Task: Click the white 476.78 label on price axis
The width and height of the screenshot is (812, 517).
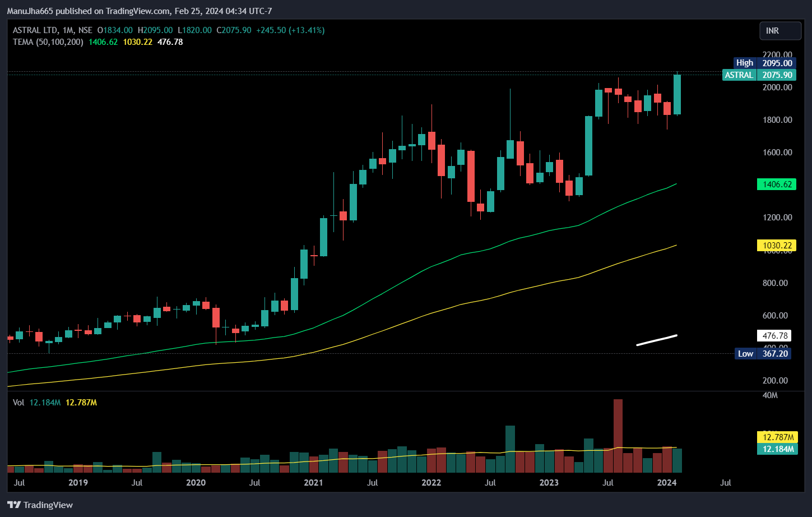Action: coord(775,336)
